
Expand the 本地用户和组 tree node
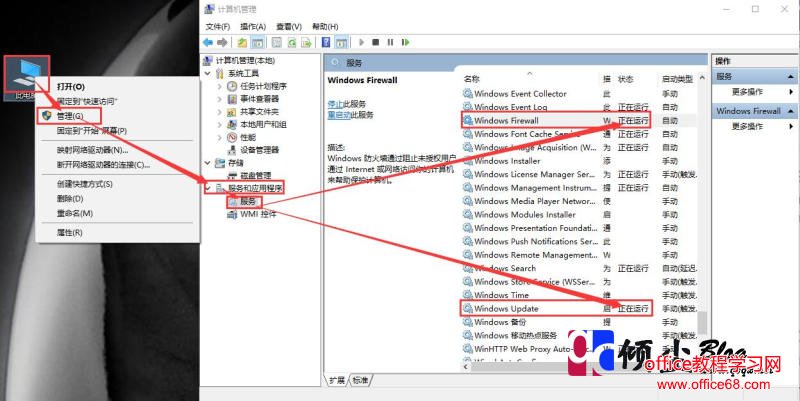(x=220, y=124)
